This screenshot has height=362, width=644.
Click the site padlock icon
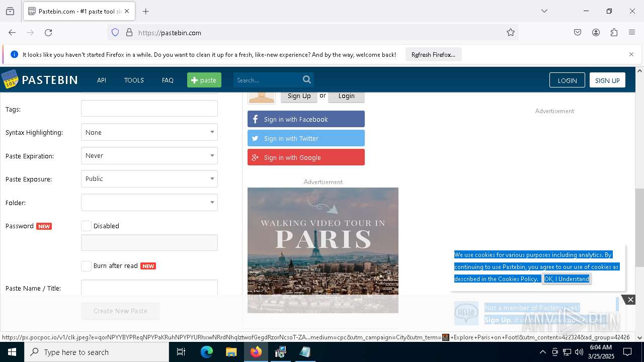129,32
